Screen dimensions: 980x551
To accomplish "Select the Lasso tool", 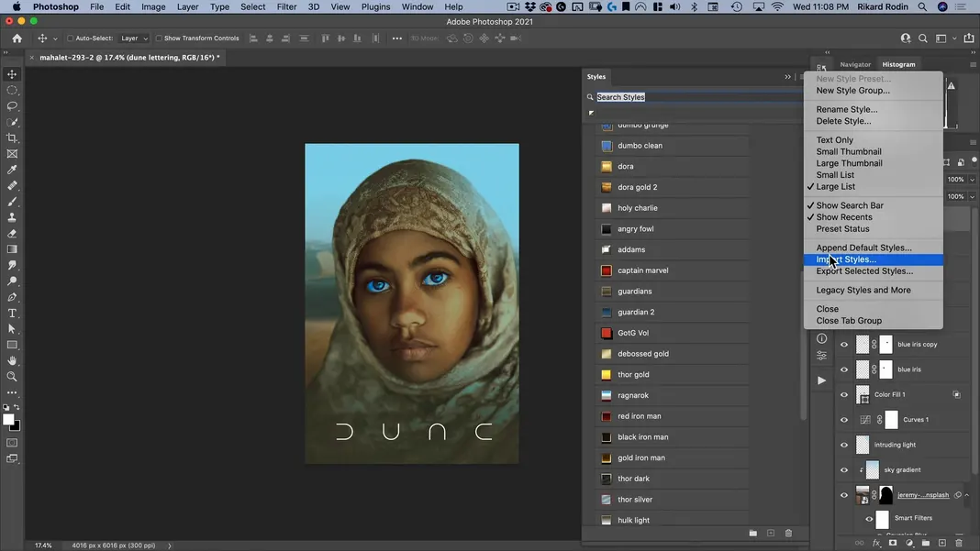I will (12, 106).
